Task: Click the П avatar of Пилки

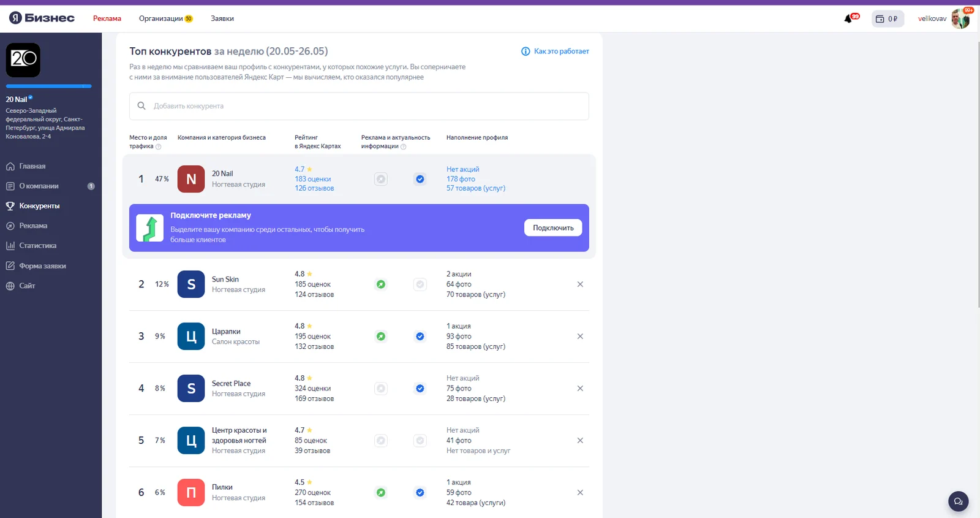Action: click(x=191, y=493)
